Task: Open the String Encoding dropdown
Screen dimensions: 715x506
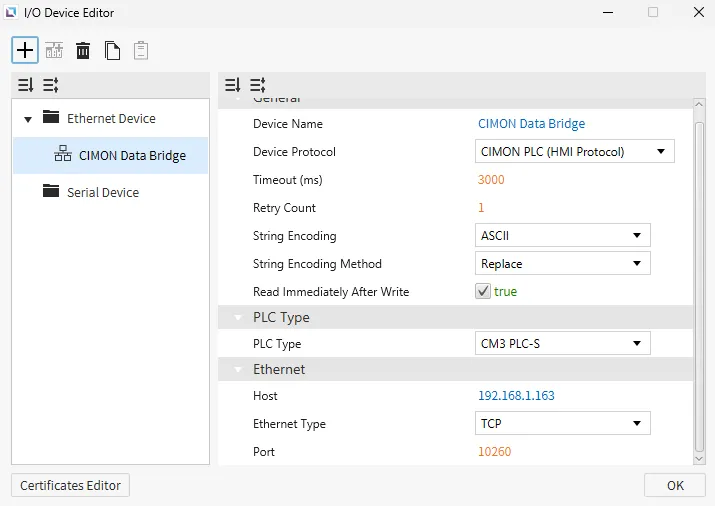Action: click(562, 236)
